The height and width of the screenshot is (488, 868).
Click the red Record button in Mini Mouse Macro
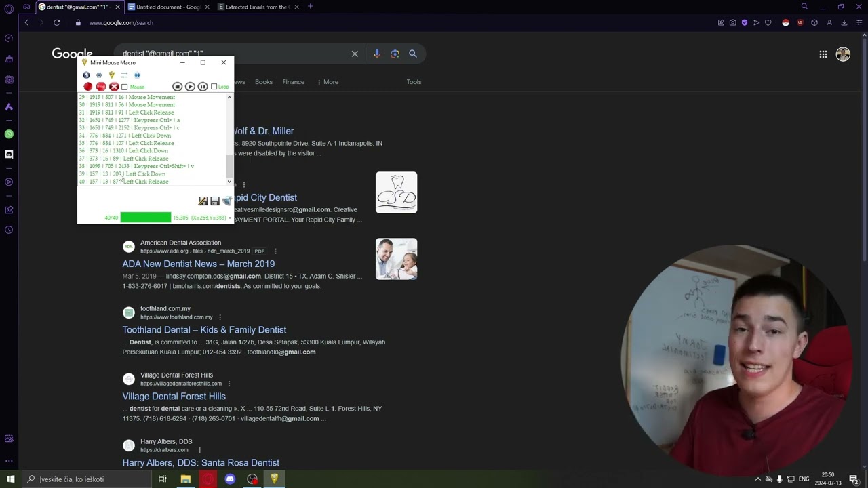point(87,87)
